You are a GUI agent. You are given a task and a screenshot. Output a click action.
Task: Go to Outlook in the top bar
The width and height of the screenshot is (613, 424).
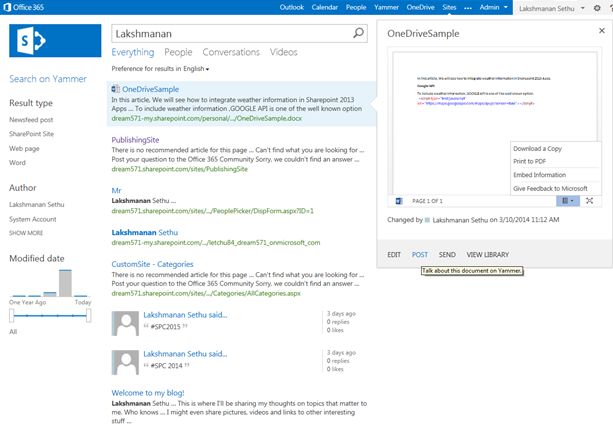point(292,7)
